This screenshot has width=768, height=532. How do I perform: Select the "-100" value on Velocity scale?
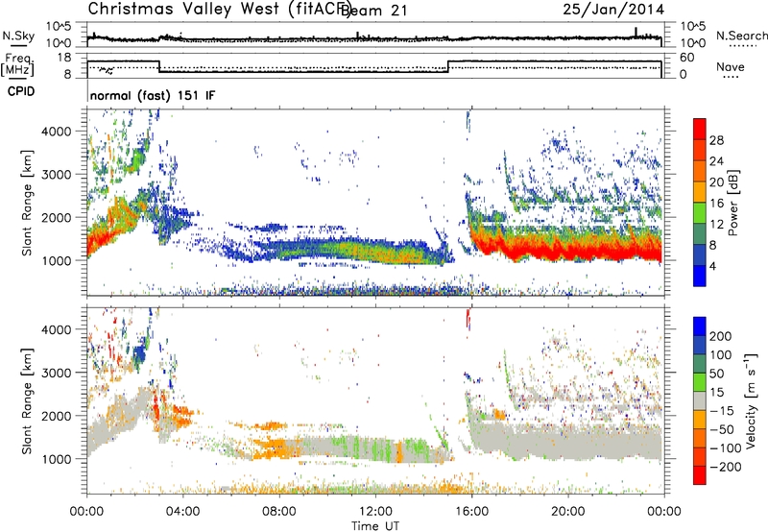tap(725, 448)
